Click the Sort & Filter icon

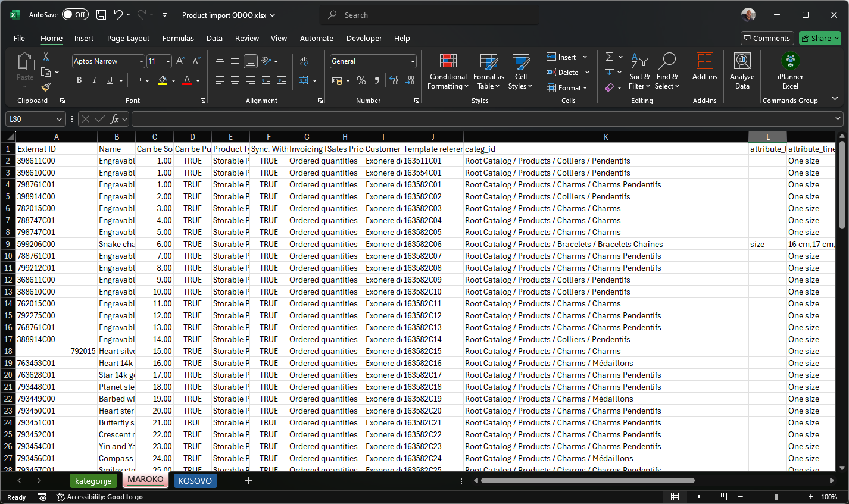(x=639, y=71)
